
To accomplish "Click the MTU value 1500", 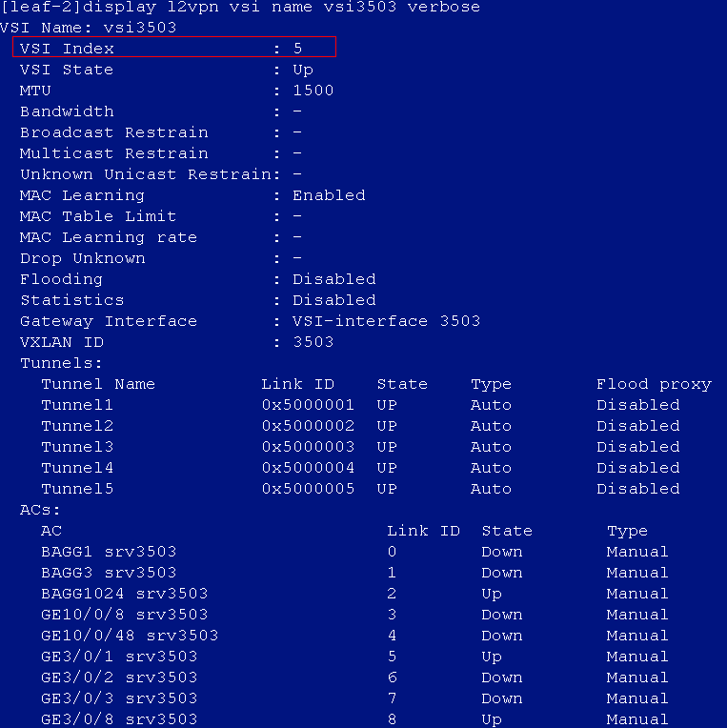I will tap(313, 91).
